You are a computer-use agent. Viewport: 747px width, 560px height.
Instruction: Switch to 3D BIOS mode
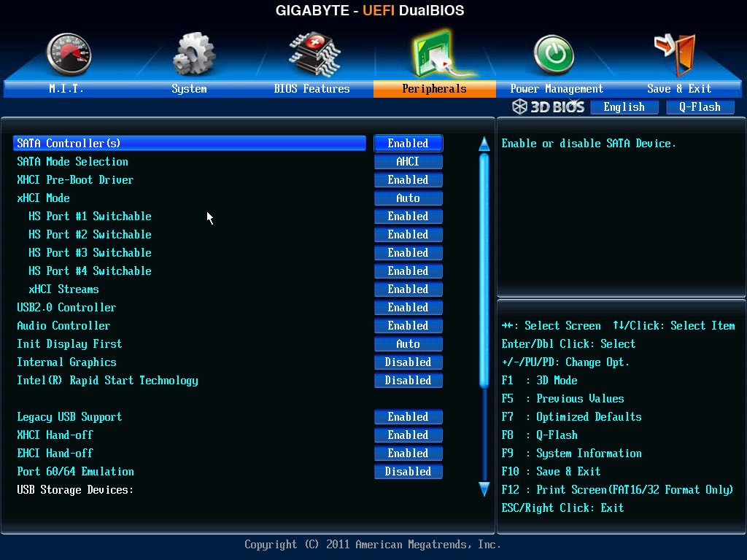[549, 106]
